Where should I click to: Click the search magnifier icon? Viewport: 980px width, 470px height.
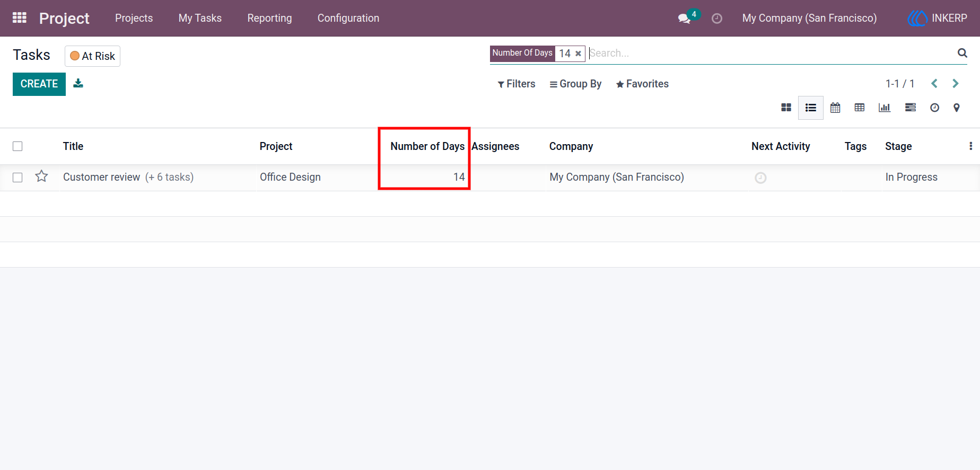962,53
